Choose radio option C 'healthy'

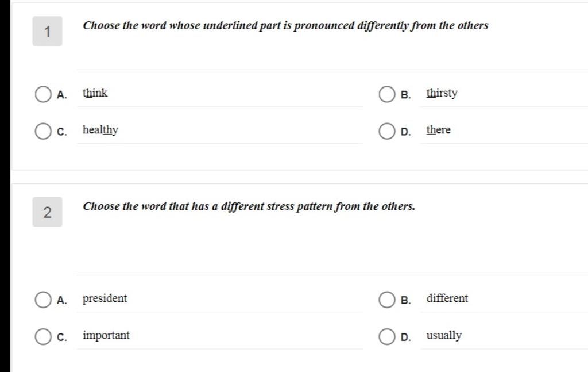click(x=43, y=131)
